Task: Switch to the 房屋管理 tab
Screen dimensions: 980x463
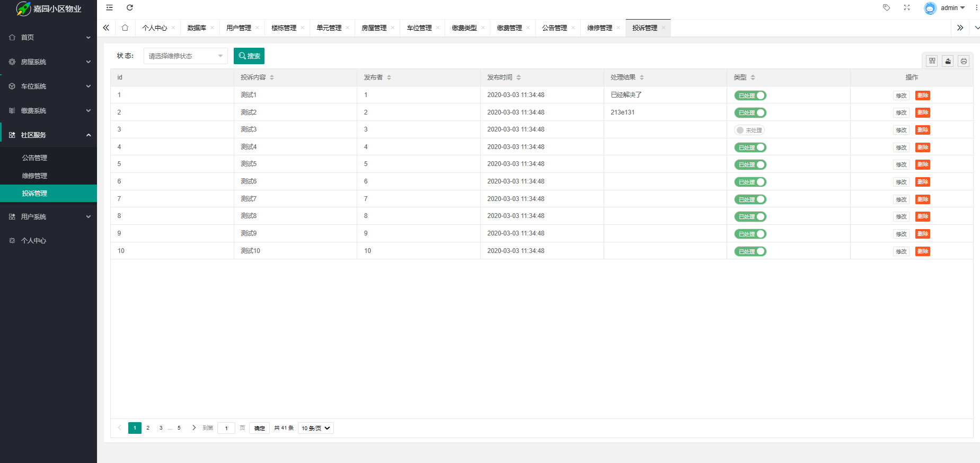Action: [374, 28]
